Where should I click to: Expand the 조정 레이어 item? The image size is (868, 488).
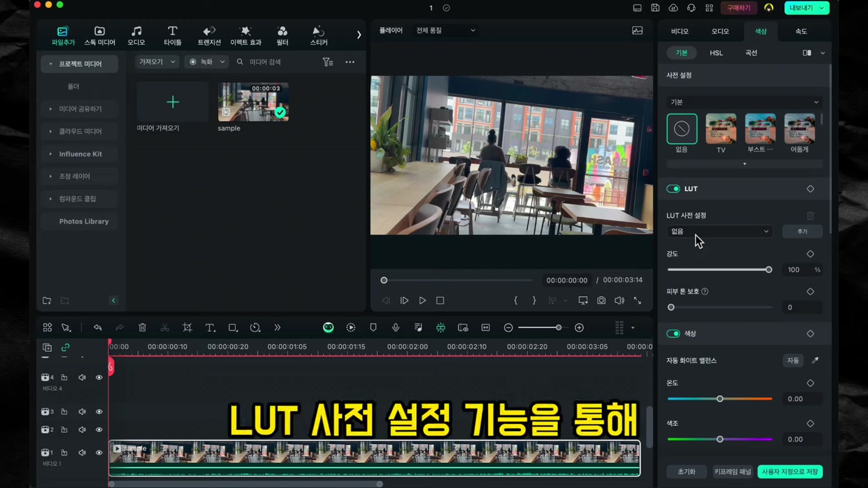50,176
